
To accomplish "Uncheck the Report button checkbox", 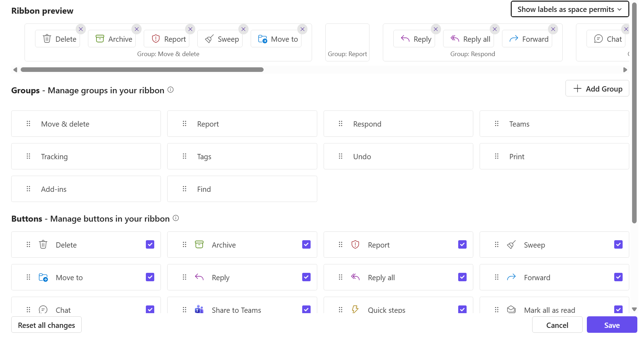I will click(462, 244).
